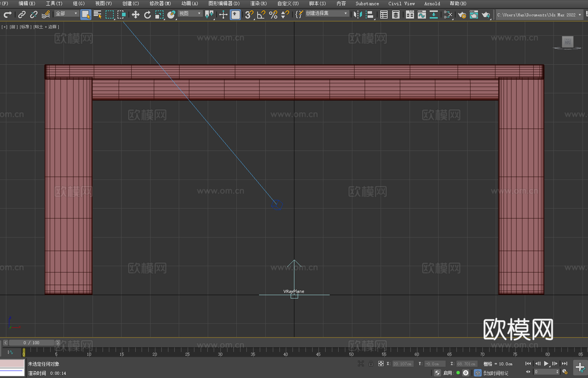This screenshot has width=588, height=378.
Task: Click the Set Keys plus button
Action: coord(580,367)
